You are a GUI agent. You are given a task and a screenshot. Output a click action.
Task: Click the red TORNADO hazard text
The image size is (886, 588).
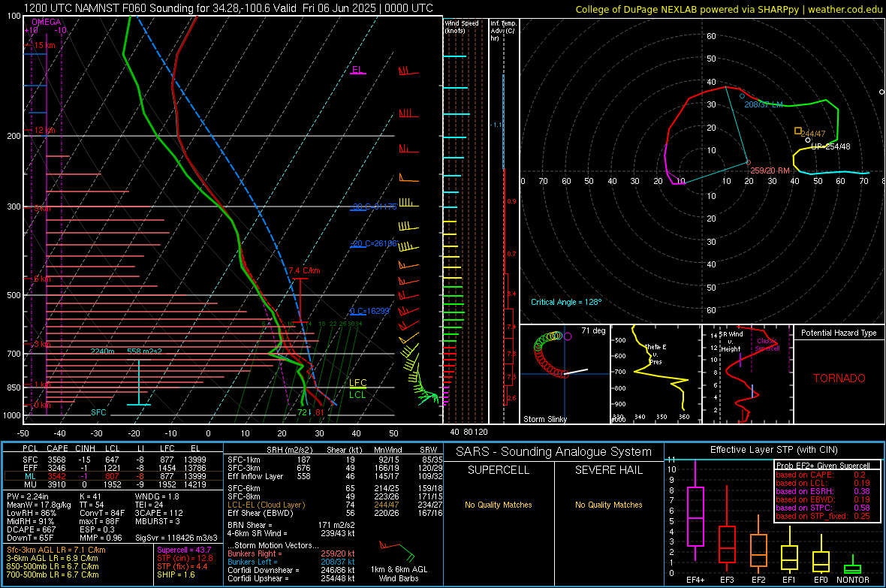[x=839, y=378]
